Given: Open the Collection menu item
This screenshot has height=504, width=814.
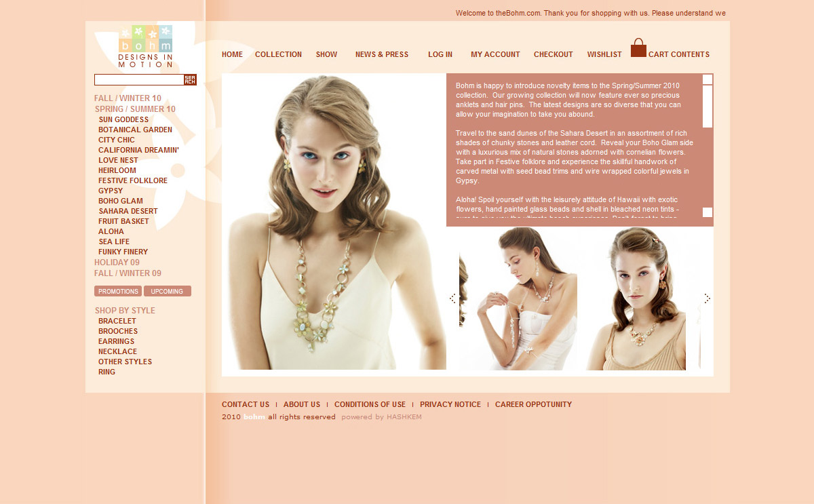Looking at the screenshot, I should [x=278, y=55].
